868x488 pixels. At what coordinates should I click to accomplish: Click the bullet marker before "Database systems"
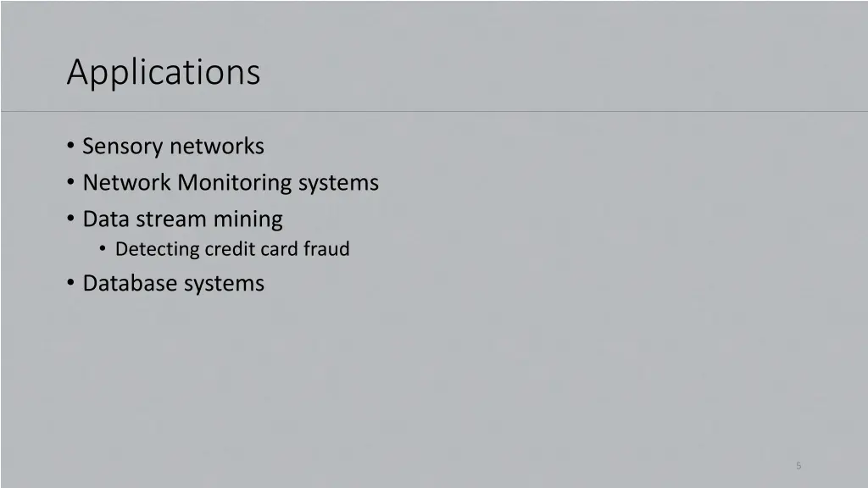[x=70, y=283]
